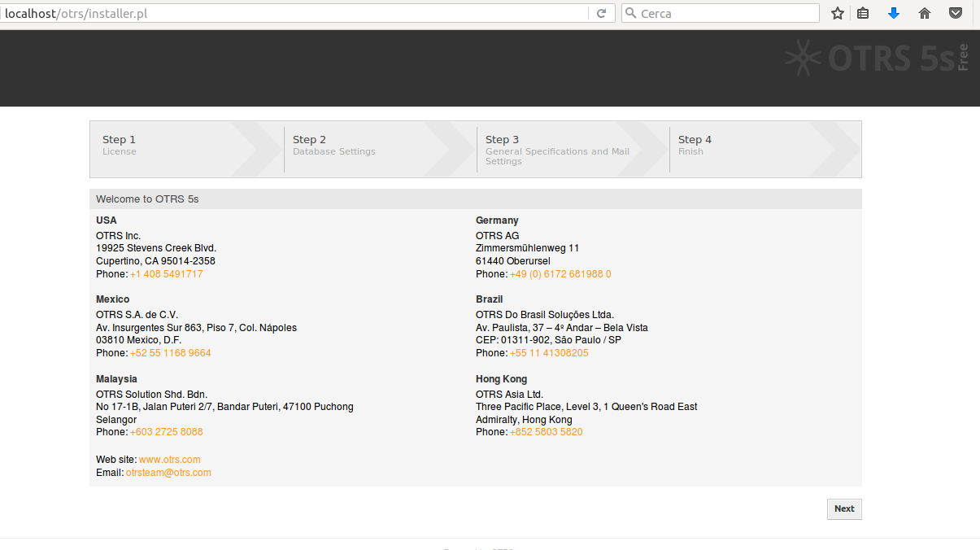Click the USA heading
This screenshot has width=980, height=550.
pos(107,220)
